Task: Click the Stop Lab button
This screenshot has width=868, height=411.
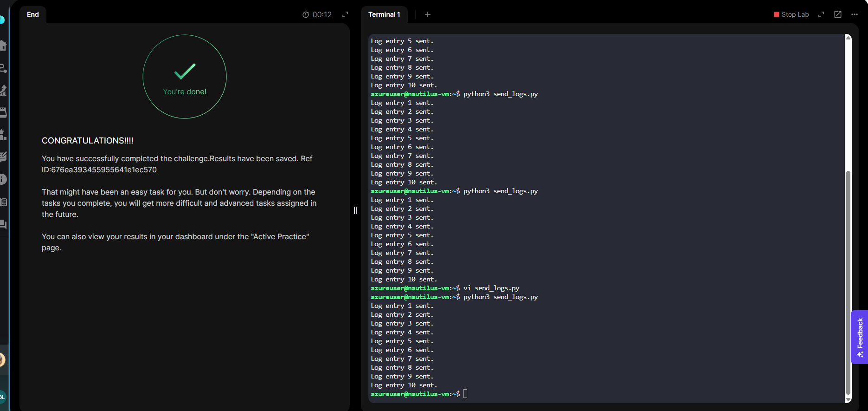Action: click(791, 14)
